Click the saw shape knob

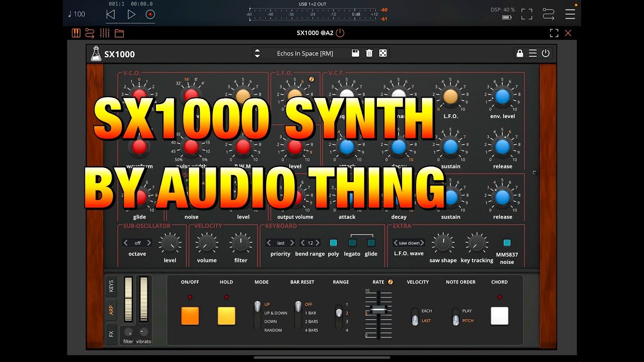[x=443, y=244]
